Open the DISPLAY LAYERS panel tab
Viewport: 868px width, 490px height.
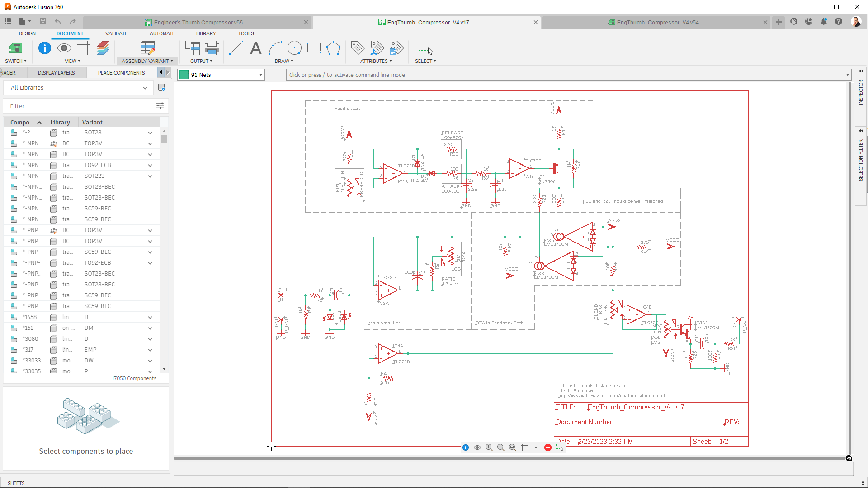[57, 72]
